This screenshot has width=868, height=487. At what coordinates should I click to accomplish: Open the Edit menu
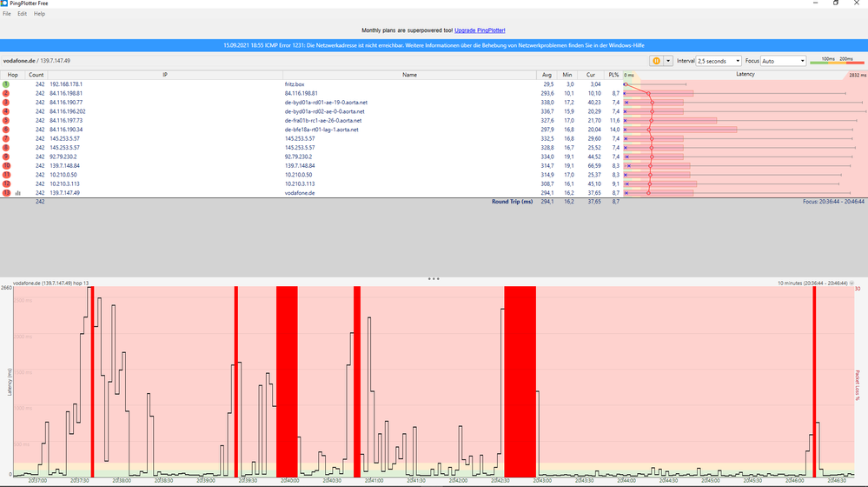[x=22, y=14]
